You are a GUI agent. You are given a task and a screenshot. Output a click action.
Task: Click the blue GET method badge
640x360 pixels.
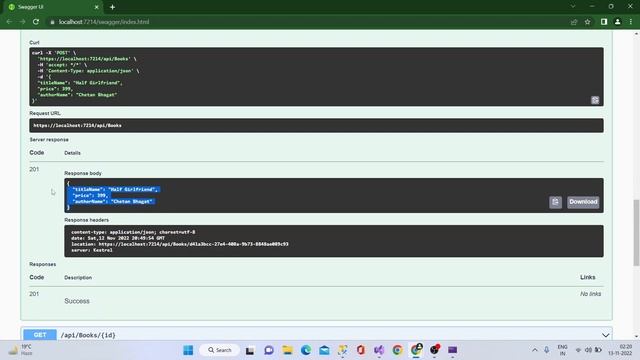[x=40, y=335]
